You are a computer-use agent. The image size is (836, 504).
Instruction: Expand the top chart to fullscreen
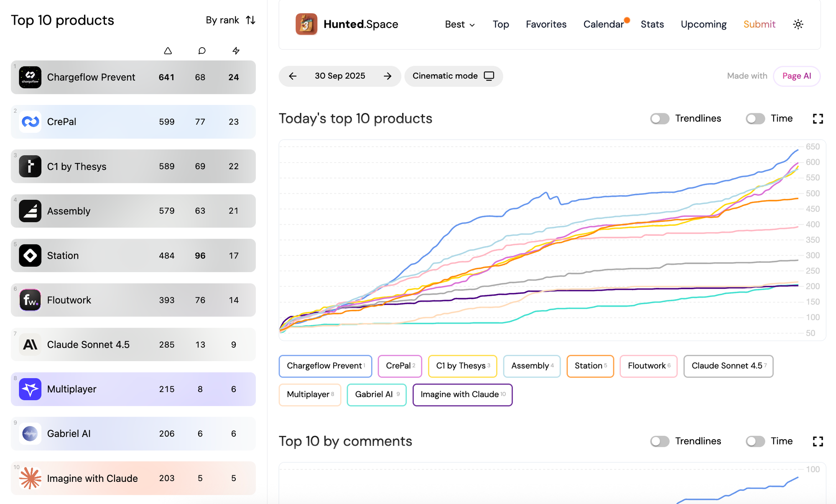[x=818, y=119]
